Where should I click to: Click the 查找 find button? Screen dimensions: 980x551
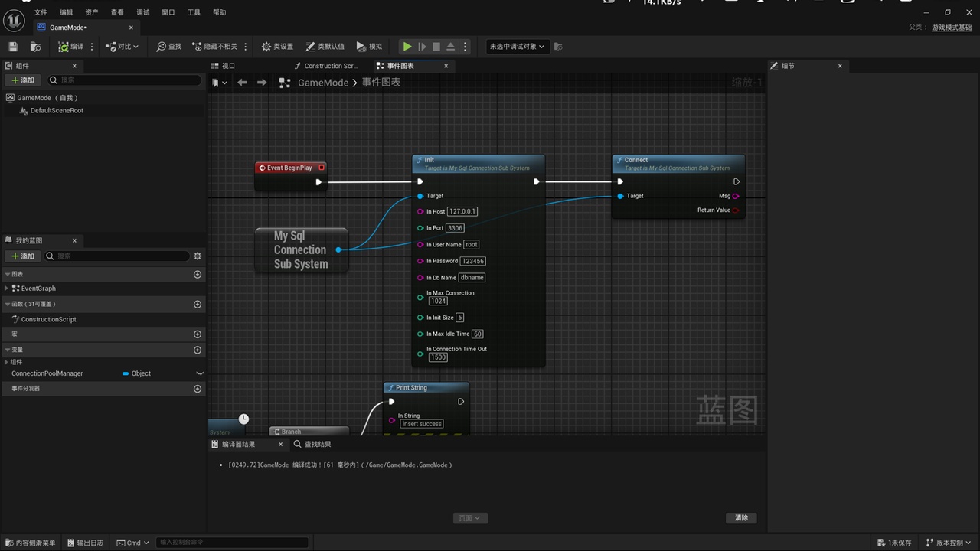[169, 47]
